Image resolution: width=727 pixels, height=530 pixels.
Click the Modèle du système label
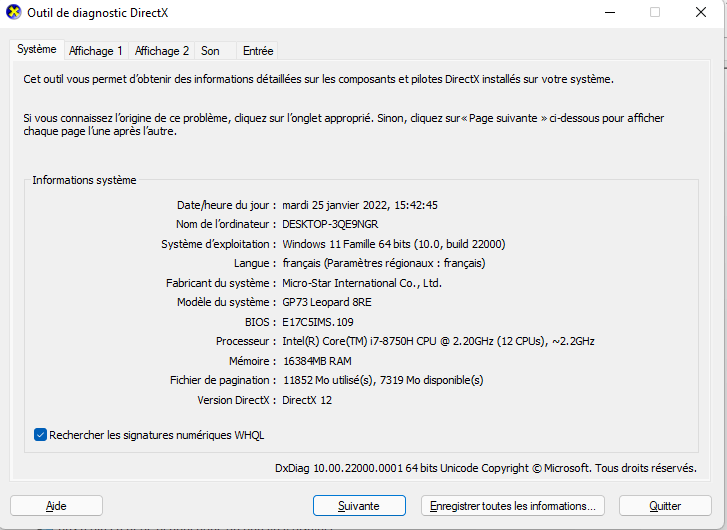tap(226, 302)
